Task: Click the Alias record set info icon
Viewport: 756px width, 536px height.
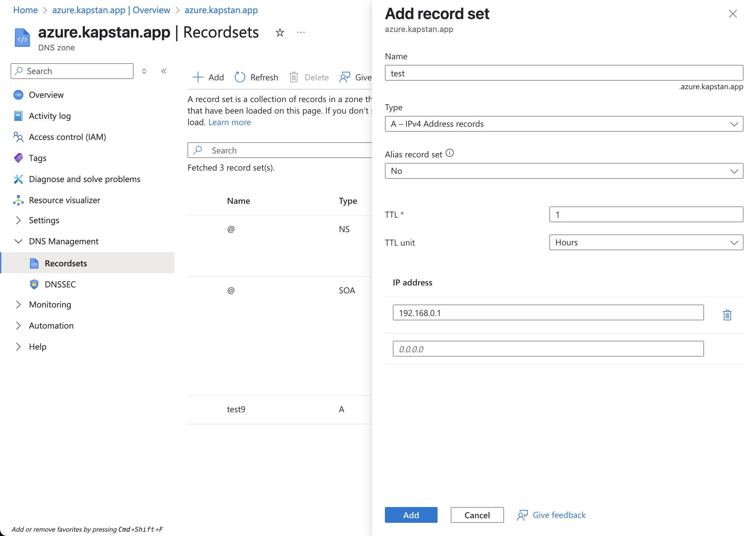Action: [449, 153]
